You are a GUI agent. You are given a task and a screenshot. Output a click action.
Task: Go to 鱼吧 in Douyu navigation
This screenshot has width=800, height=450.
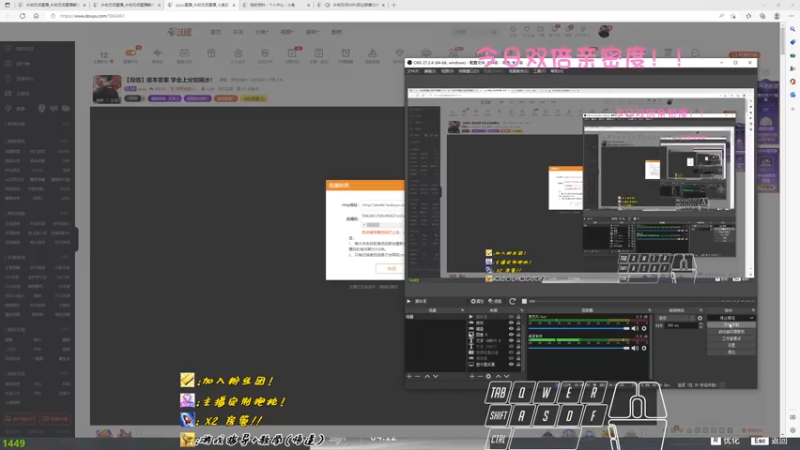[336, 32]
